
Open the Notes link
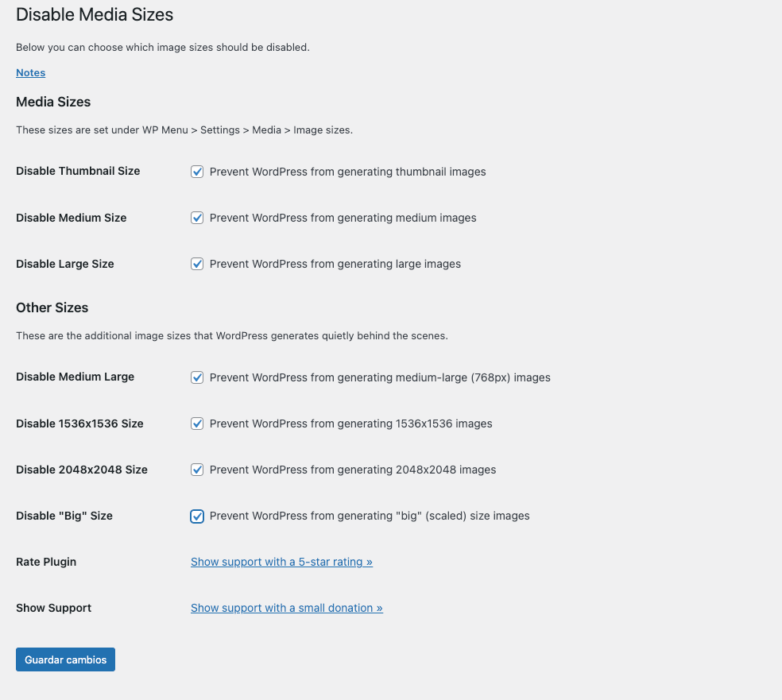pos(30,73)
